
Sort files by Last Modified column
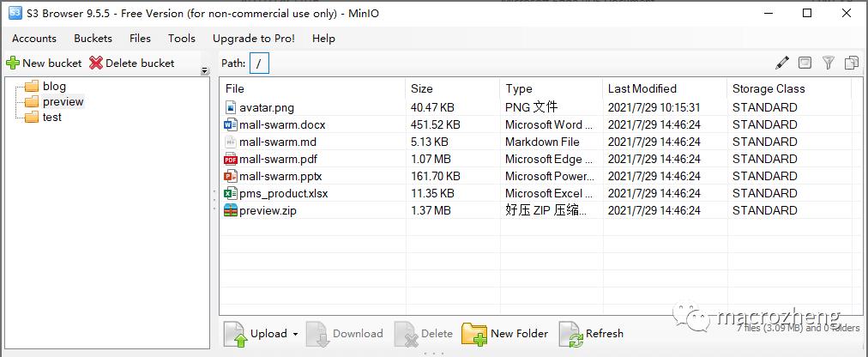(x=642, y=88)
